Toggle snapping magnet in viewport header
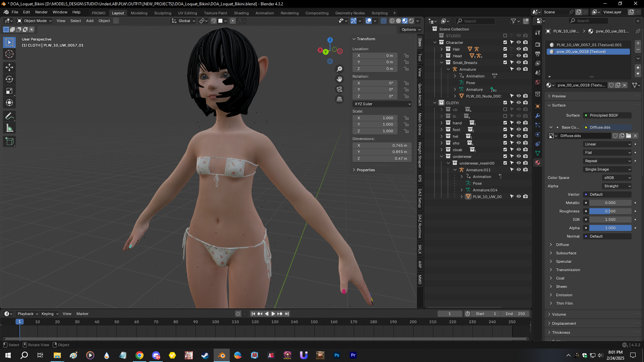 click(214, 21)
